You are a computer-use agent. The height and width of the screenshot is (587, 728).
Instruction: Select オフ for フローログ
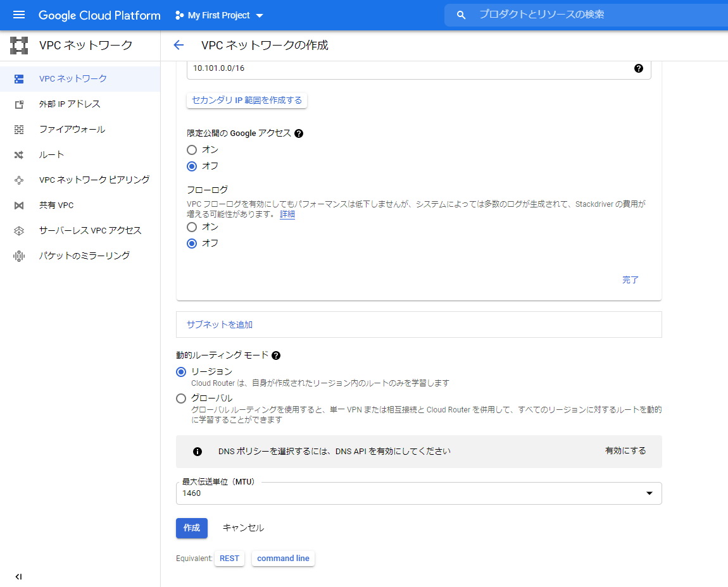coord(192,243)
